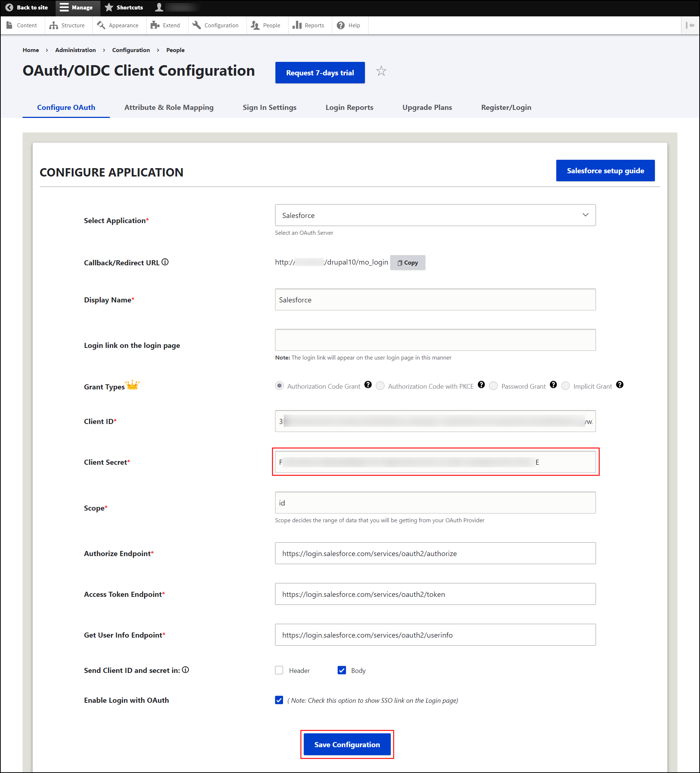Open the Manage toolbar menu

(x=77, y=7)
